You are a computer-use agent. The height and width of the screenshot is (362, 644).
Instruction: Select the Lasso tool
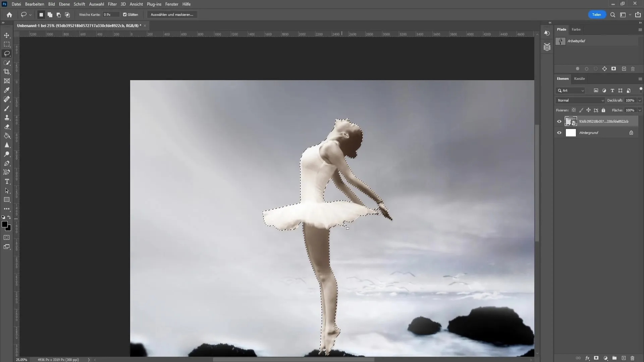coord(7,53)
